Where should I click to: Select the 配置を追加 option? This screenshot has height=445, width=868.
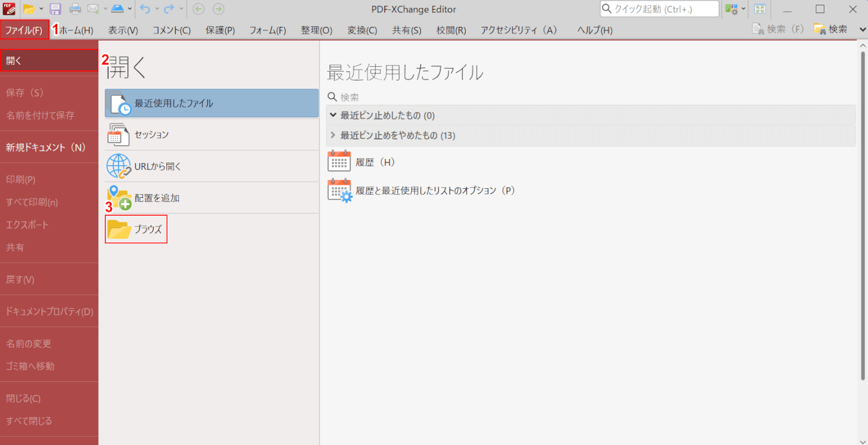click(x=212, y=198)
